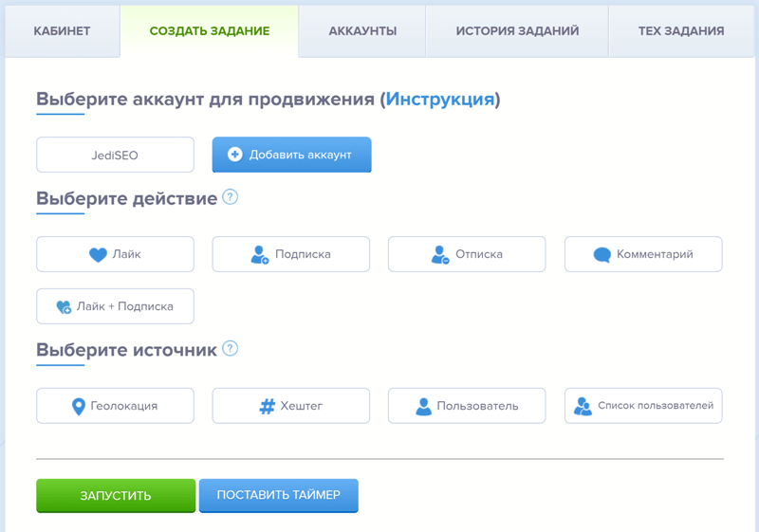The height and width of the screenshot is (532, 759).
Task: Choose the Лайк + Подписка action
Action: pyautogui.click(x=115, y=306)
